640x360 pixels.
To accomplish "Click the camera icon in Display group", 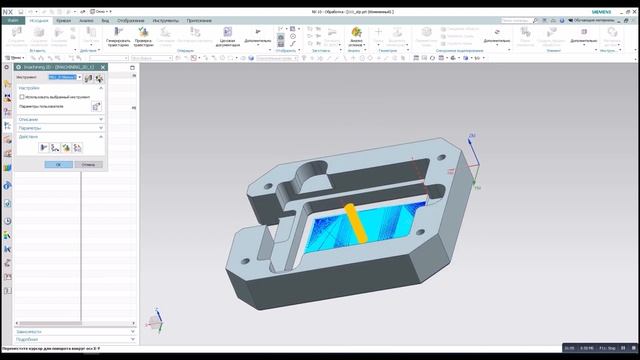I will coord(281,37).
